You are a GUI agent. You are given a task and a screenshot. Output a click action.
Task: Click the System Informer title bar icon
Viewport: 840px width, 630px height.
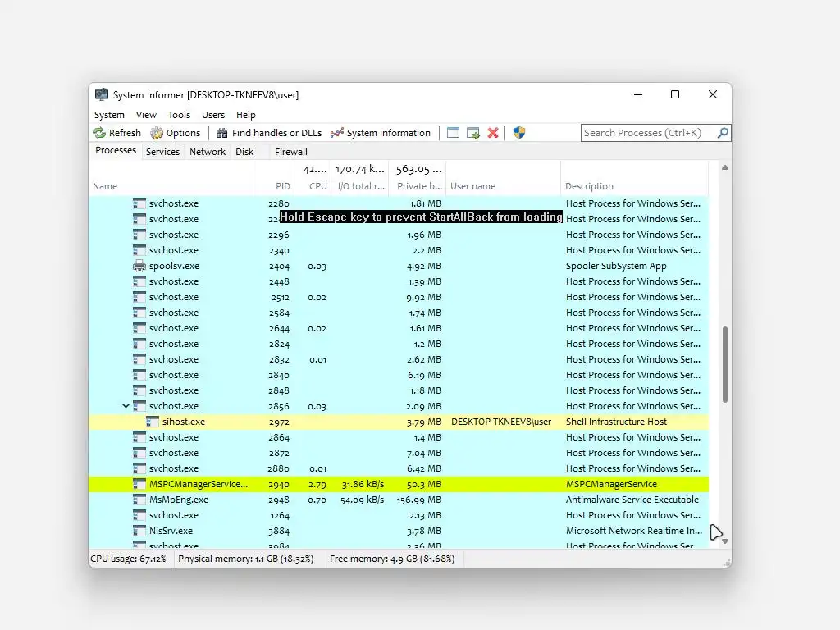[101, 95]
